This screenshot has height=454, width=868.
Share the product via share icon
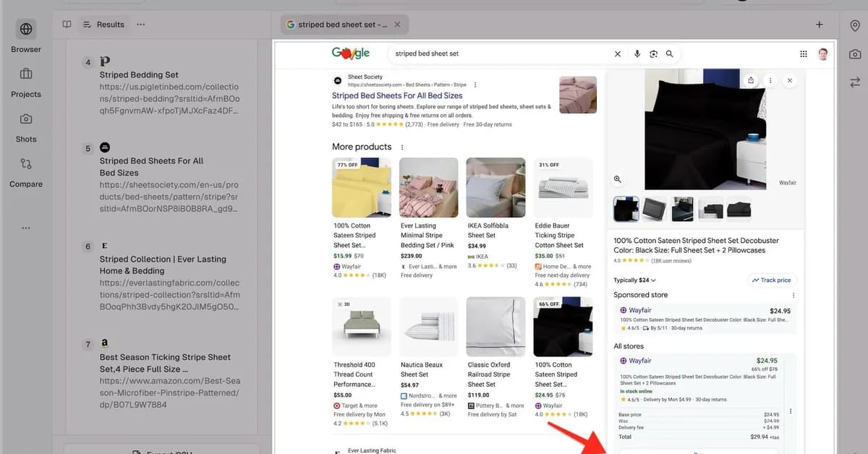[x=752, y=80]
